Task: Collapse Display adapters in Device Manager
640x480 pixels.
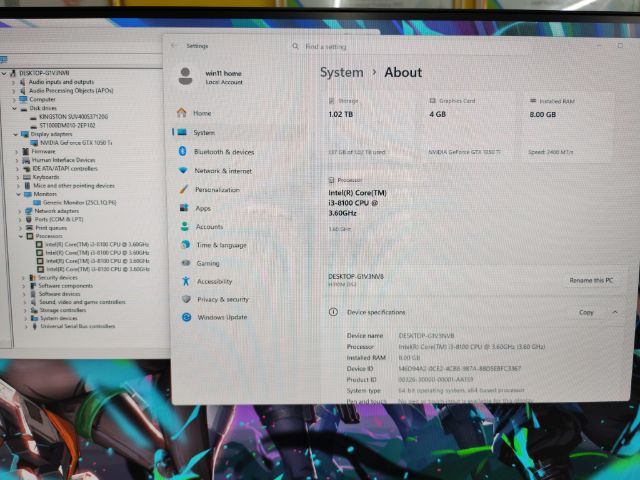Action: 16,134
